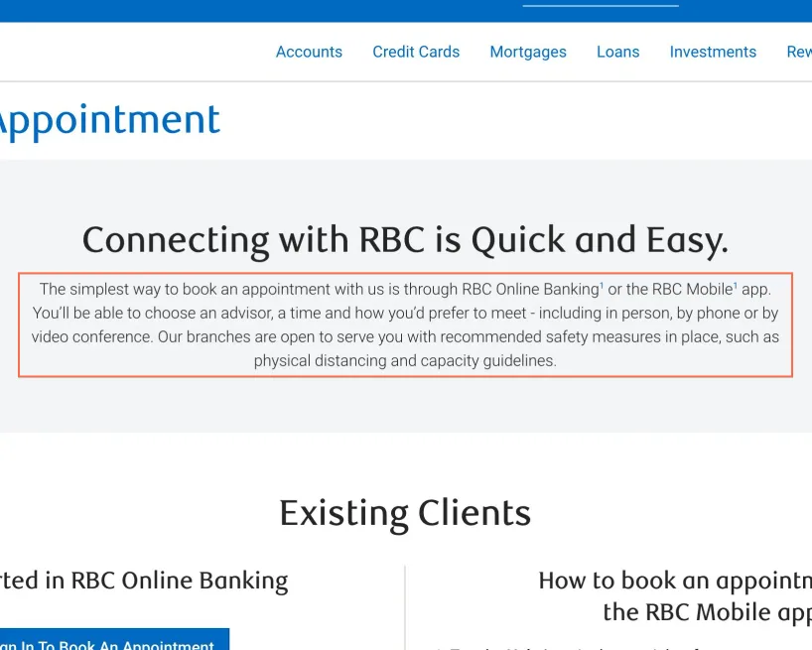The height and width of the screenshot is (650, 812).
Task: Click footnote 1 after RBC Online Banking
Action: 602,285
